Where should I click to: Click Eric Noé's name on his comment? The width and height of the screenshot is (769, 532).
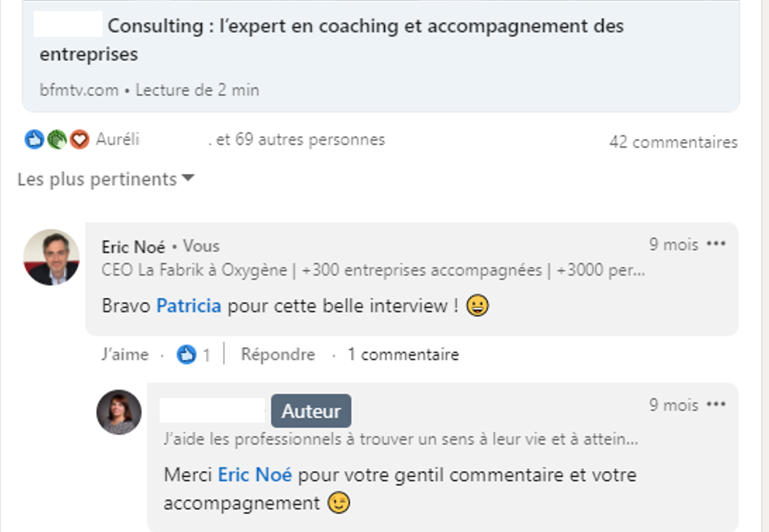133,247
